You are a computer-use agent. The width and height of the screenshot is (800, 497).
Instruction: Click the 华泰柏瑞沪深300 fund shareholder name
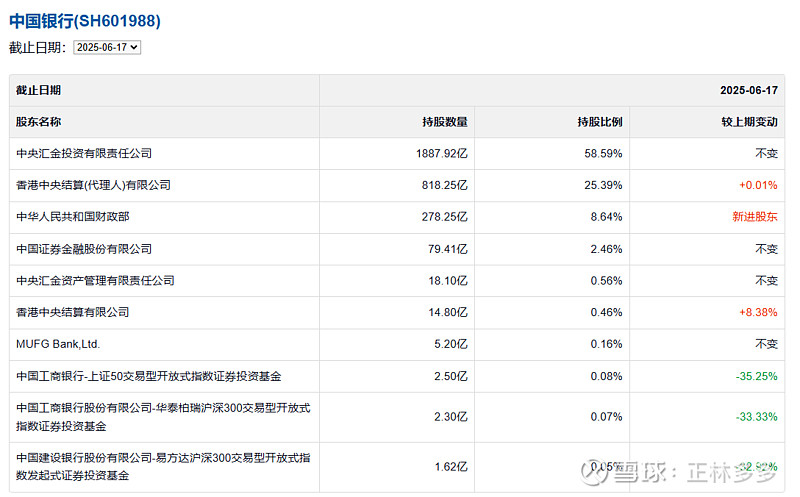(x=163, y=417)
